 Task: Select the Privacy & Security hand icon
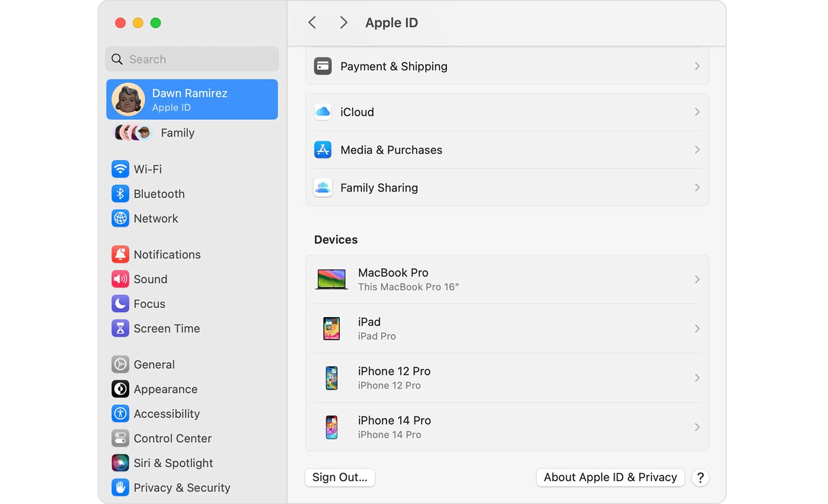(x=120, y=488)
